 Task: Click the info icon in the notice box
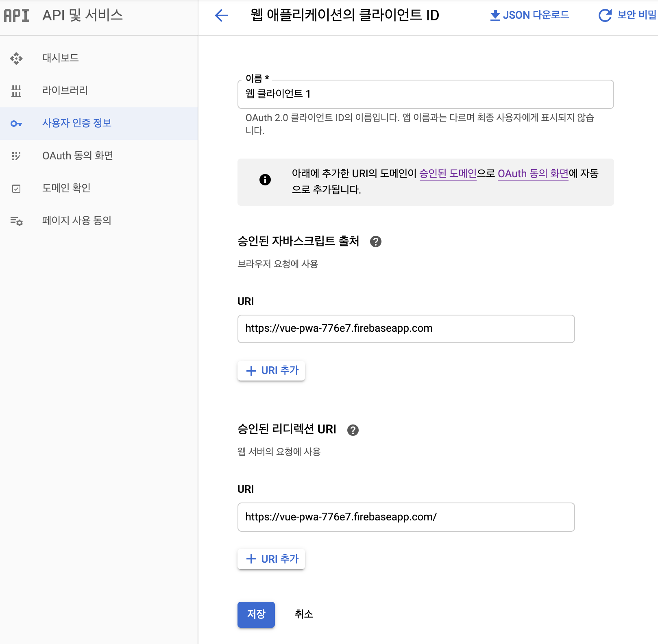tap(265, 180)
